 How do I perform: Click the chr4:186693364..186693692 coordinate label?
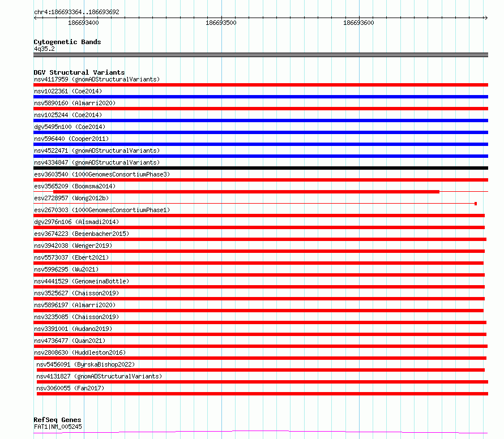76,12
